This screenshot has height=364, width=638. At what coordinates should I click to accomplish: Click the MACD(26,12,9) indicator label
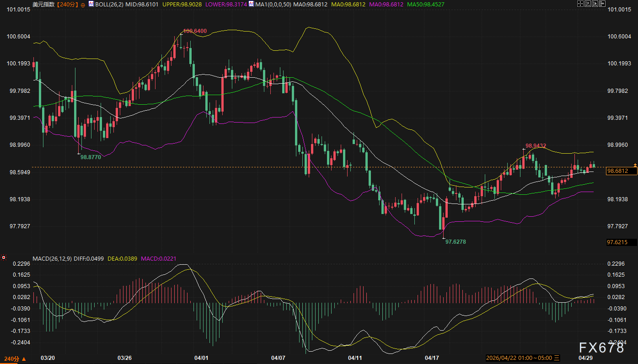click(51, 259)
